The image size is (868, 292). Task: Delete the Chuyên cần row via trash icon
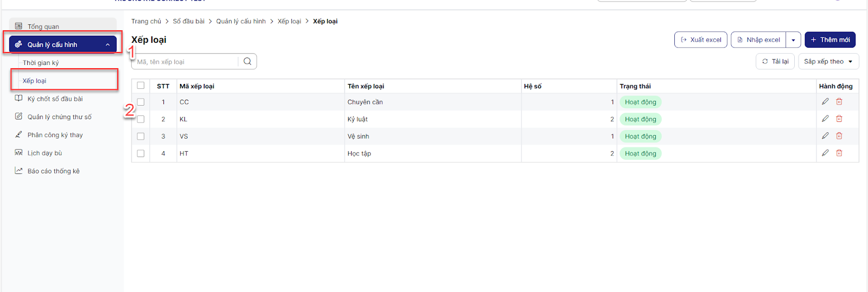pyautogui.click(x=839, y=101)
